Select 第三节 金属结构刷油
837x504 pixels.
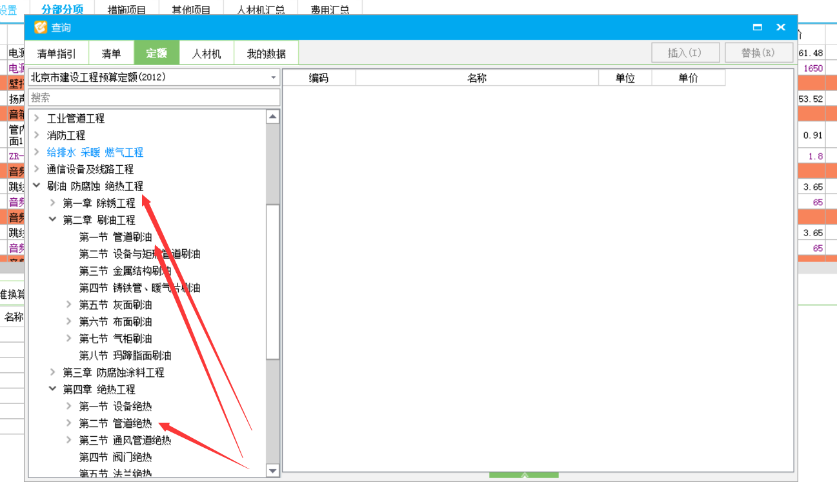coord(125,270)
